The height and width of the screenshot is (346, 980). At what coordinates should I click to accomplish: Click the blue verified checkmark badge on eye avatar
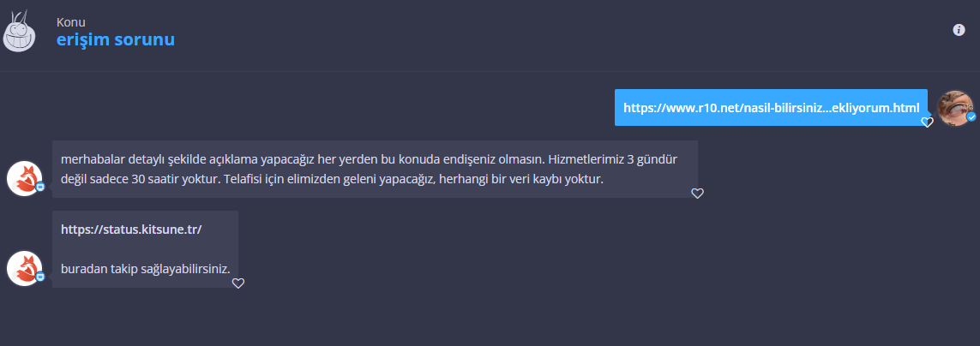(971, 116)
